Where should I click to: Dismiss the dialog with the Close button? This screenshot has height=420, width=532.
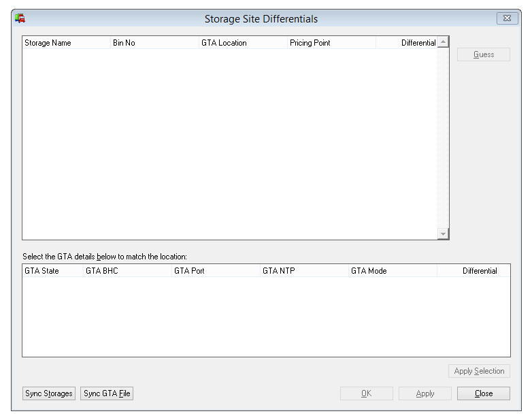[483, 393]
